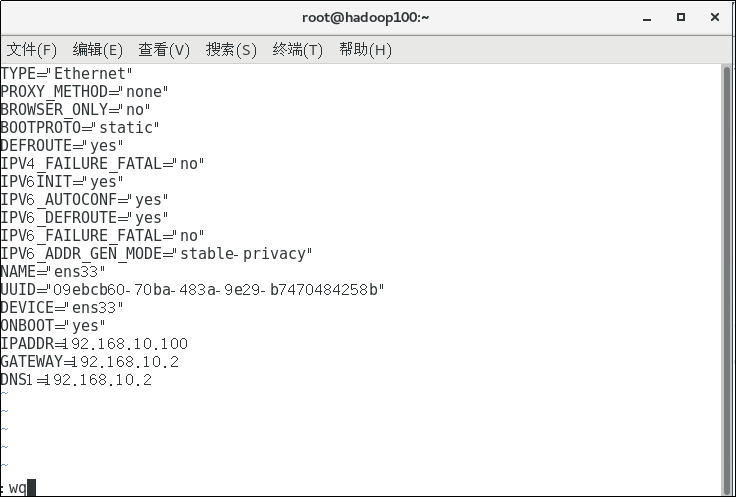Viewport: 737px width, 497px height.
Task: Maximize the terminal window
Action: (x=682, y=17)
